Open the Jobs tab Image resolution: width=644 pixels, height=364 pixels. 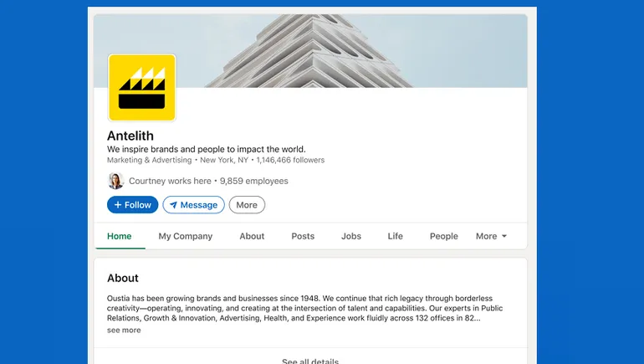point(351,236)
